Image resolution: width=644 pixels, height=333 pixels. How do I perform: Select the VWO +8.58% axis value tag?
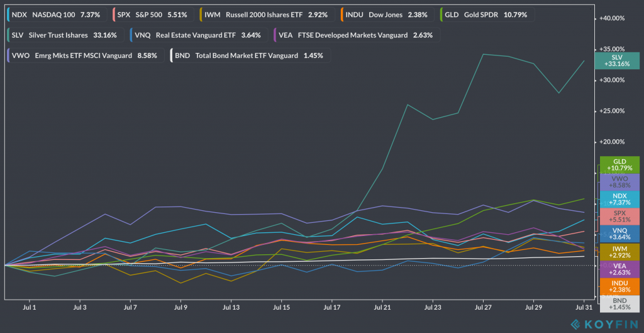pos(620,182)
